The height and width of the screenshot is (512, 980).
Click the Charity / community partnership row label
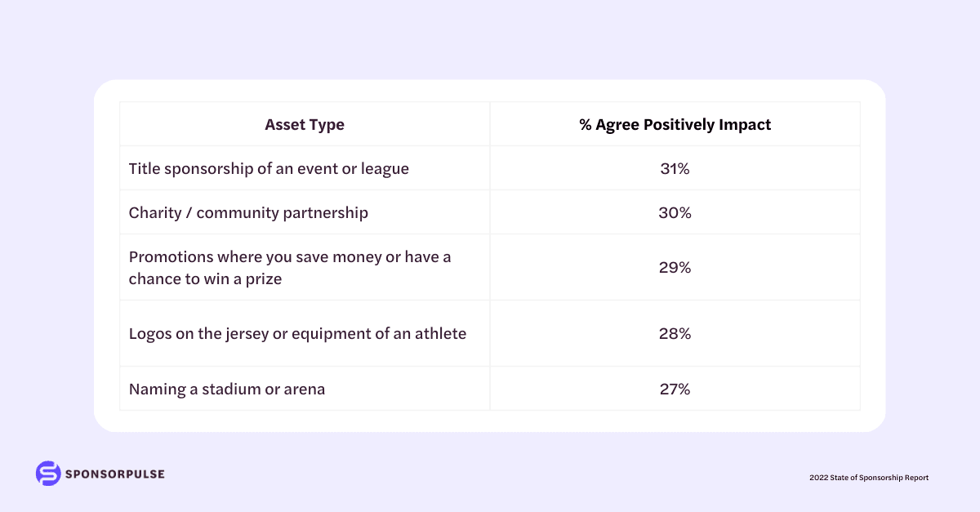[x=248, y=213]
